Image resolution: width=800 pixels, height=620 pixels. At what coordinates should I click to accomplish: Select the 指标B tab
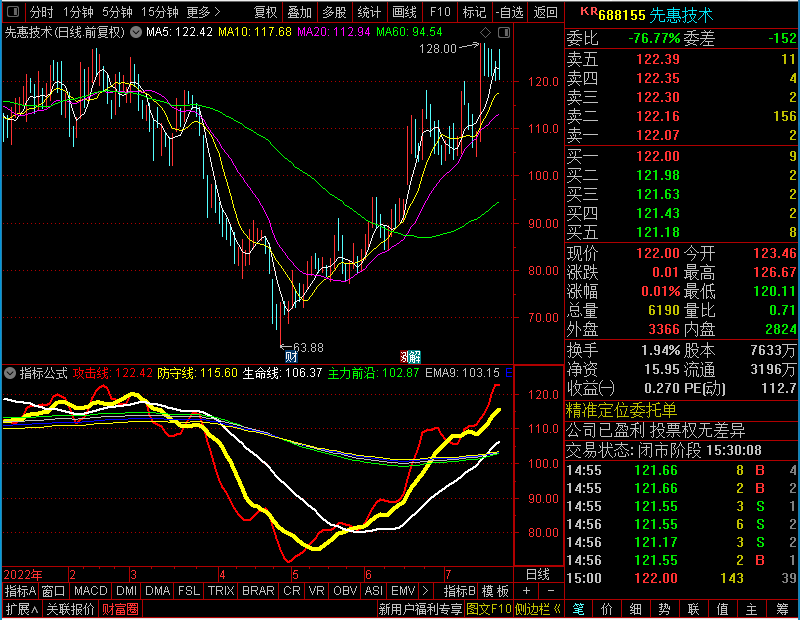pos(459,591)
